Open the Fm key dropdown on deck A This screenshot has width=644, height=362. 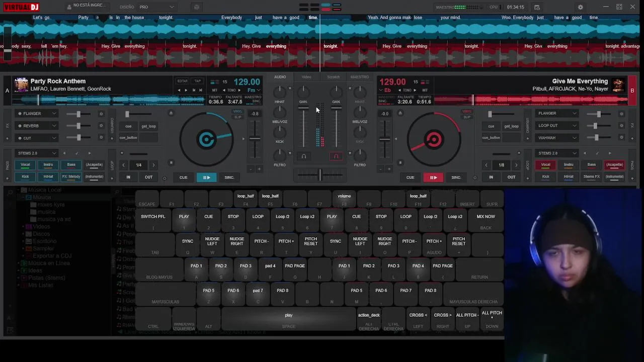254,90
